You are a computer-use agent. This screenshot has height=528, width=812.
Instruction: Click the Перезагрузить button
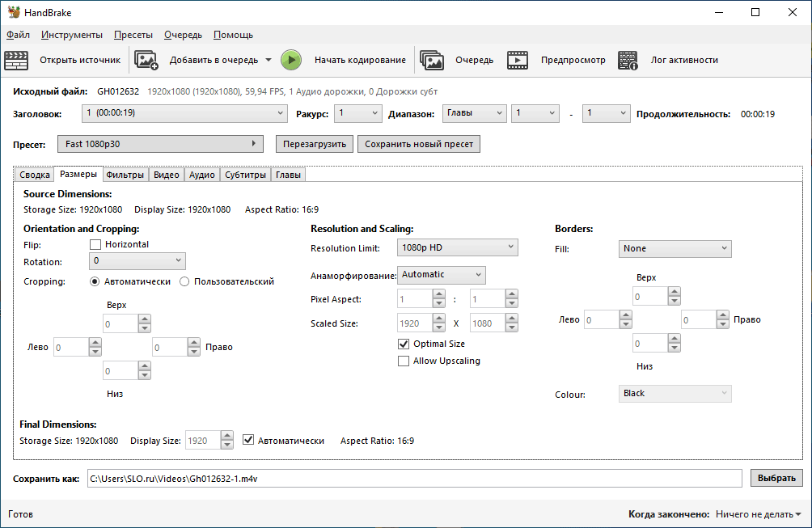315,144
